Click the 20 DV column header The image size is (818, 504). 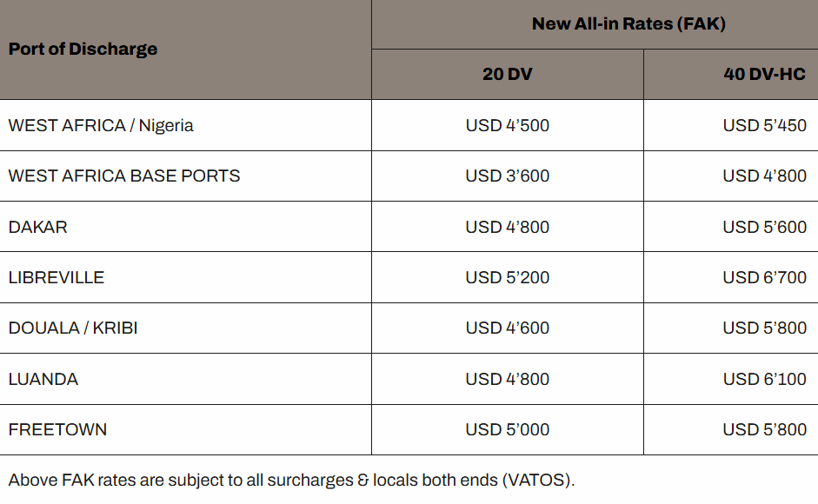point(508,74)
